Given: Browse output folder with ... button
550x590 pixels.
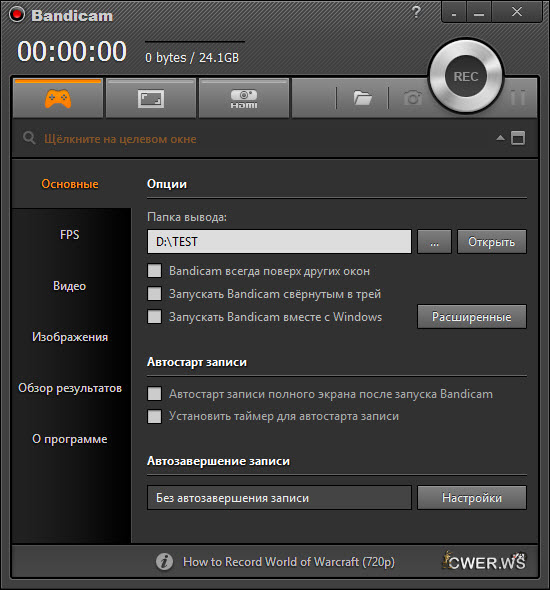Looking at the screenshot, I should click(434, 242).
